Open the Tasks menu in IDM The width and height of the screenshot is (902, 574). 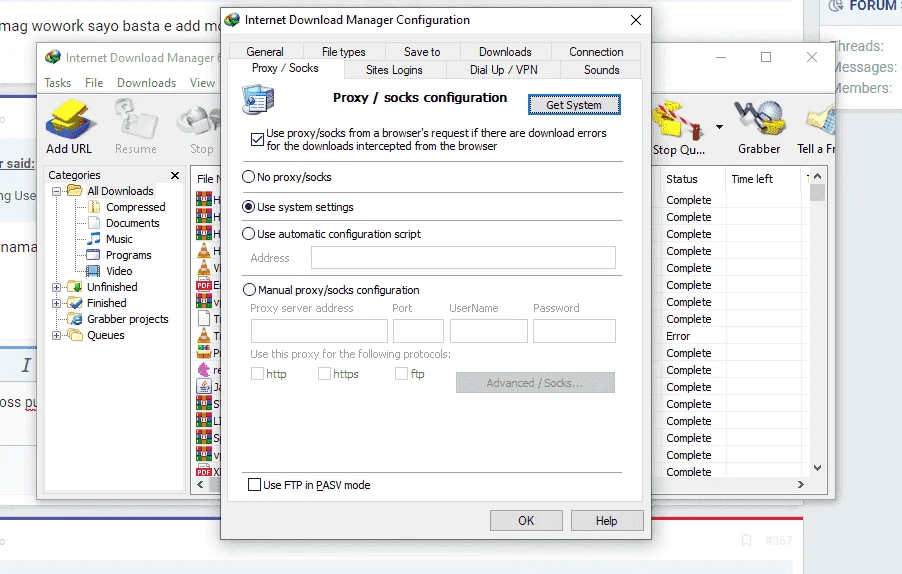pyautogui.click(x=58, y=83)
